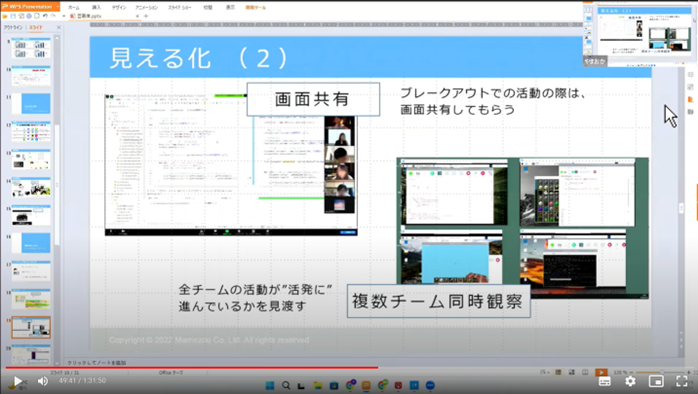Viewport: 698px width, 394px height.
Task: Switch the player to miniplayer mode
Action: pyautogui.click(x=656, y=381)
